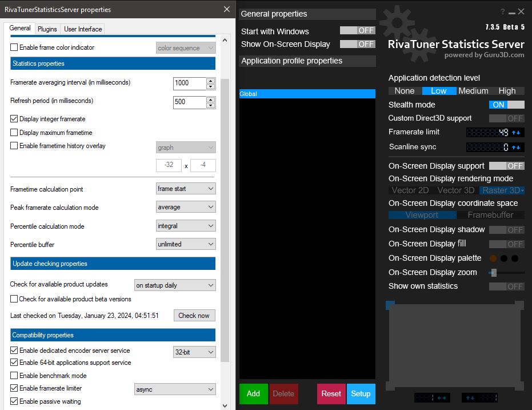Toggle Enable frame color indicator checkbox
532x410 pixels.
coord(14,47)
